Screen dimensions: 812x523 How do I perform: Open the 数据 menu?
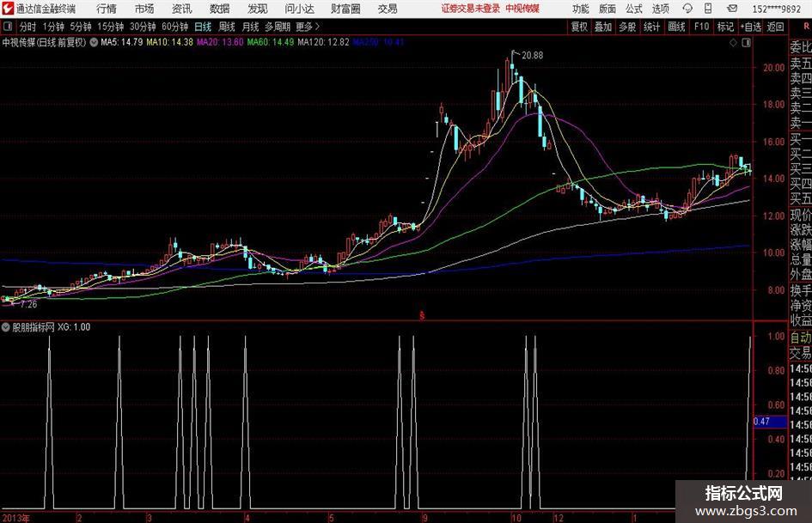(220, 9)
